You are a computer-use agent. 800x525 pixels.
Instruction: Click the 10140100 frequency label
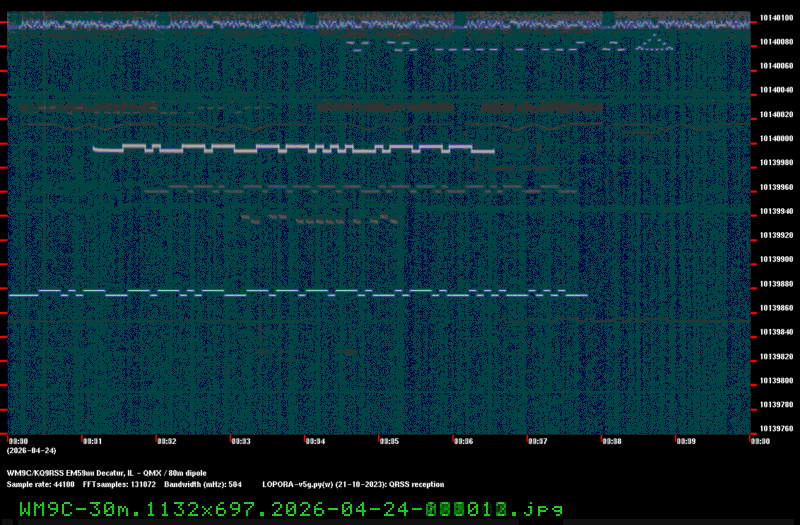coord(777,17)
